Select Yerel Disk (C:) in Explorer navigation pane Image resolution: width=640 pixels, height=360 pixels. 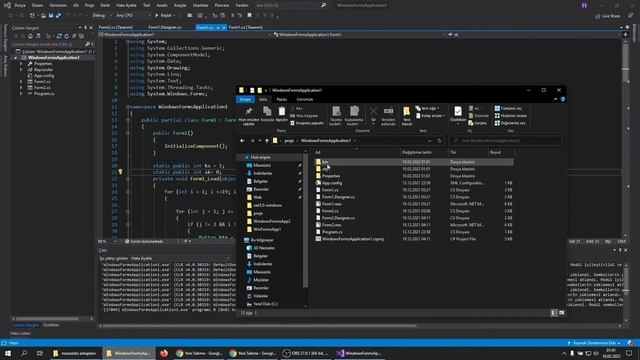point(265,304)
